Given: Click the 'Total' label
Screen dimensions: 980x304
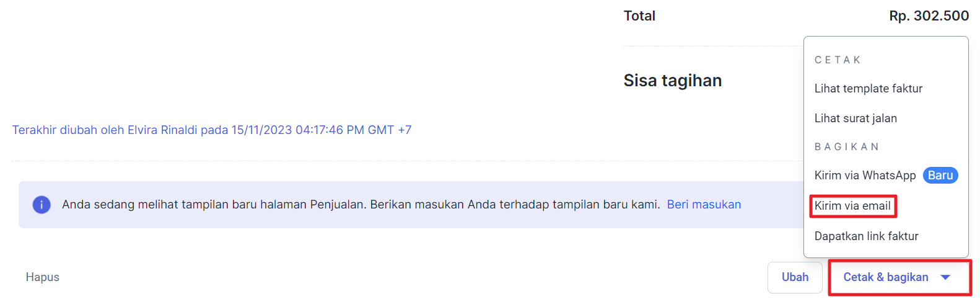Looking at the screenshot, I should tap(639, 16).
